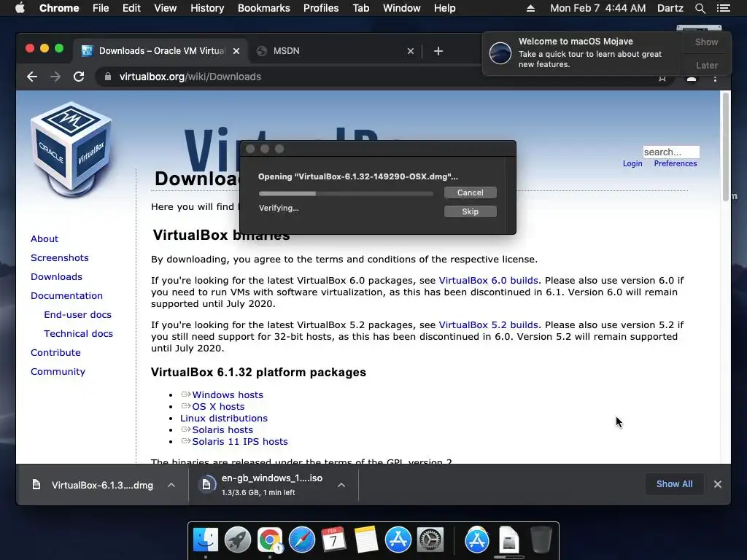Open the OS X hosts link
The height and width of the screenshot is (560, 747).
click(x=218, y=407)
